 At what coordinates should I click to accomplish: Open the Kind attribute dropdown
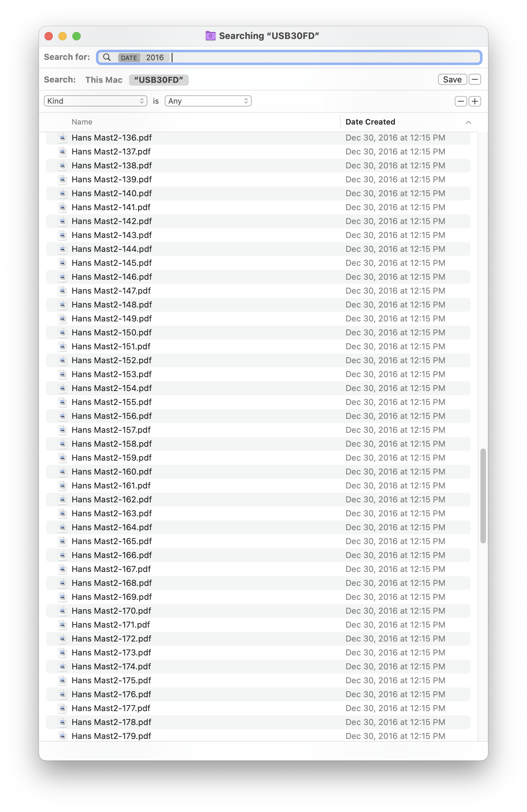click(x=96, y=101)
